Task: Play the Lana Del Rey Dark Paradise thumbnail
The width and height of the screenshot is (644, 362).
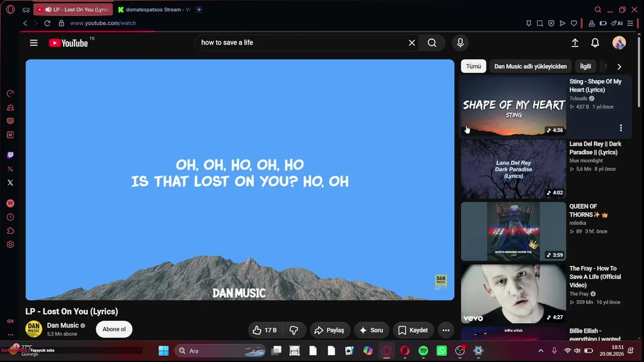Action: 513,169
